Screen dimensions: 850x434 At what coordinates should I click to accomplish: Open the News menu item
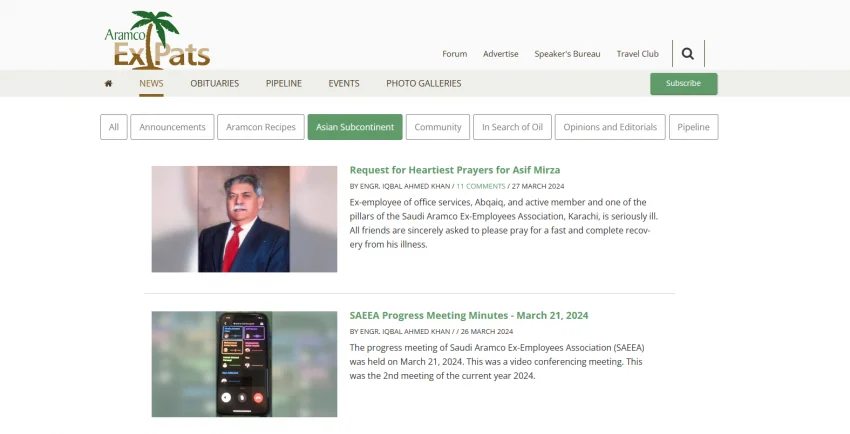(151, 84)
